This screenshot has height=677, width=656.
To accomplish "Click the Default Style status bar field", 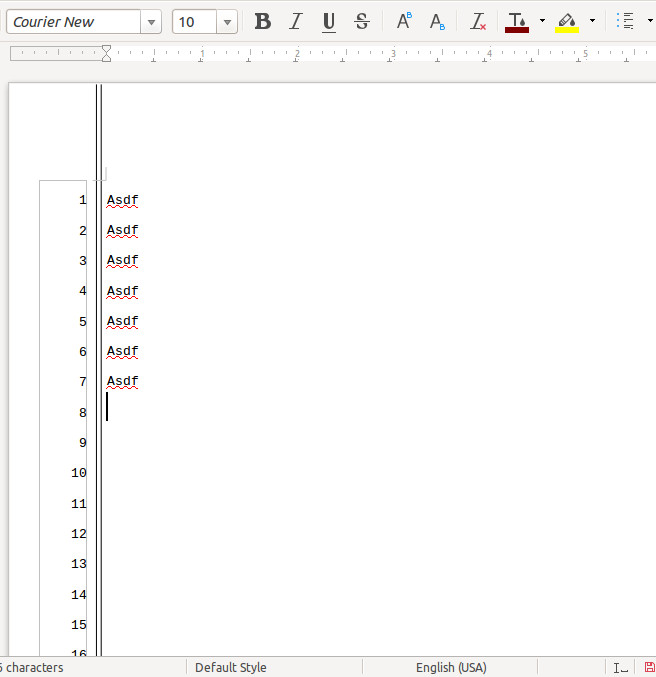I will tap(230, 667).
